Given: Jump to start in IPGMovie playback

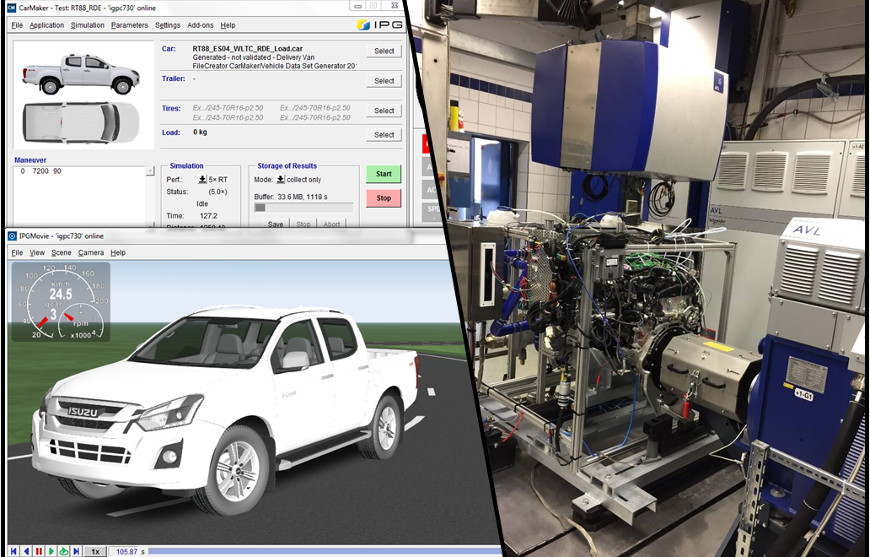Looking at the screenshot, I should point(14,551).
